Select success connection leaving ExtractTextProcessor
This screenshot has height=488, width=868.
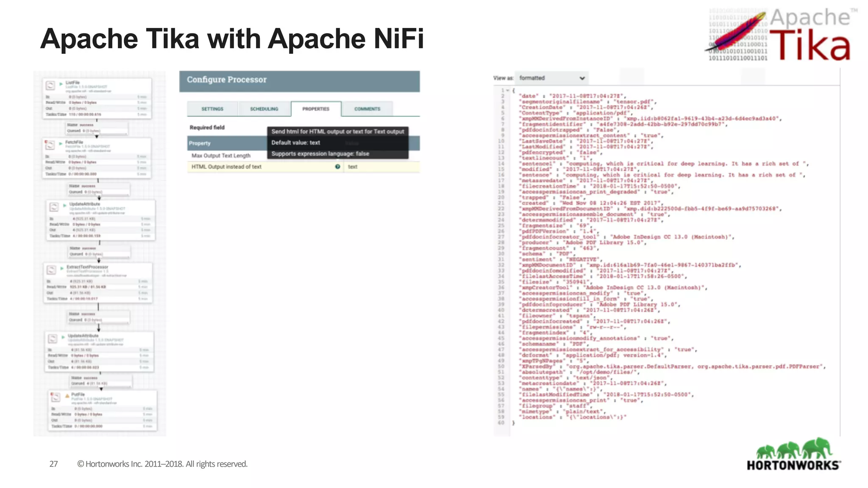tap(98, 317)
